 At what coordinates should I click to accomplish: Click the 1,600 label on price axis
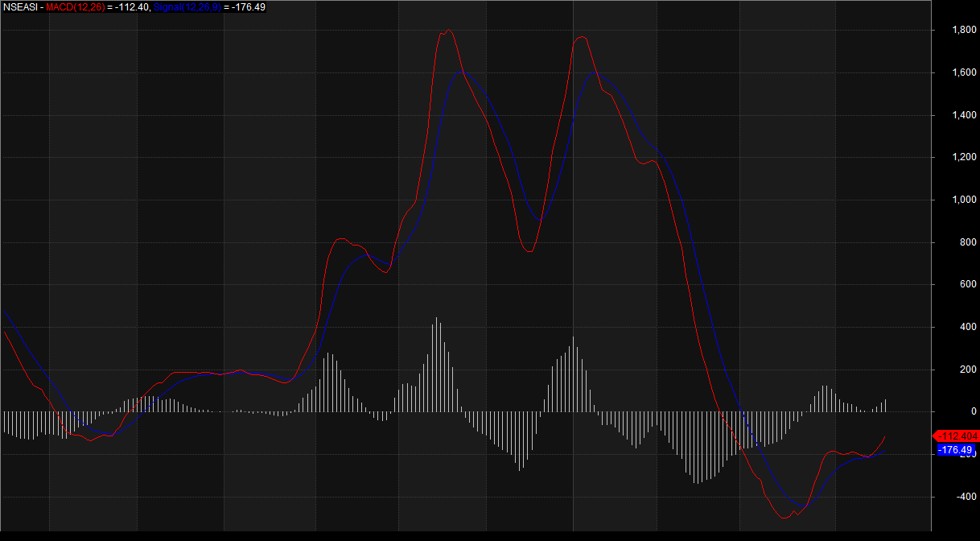point(964,72)
